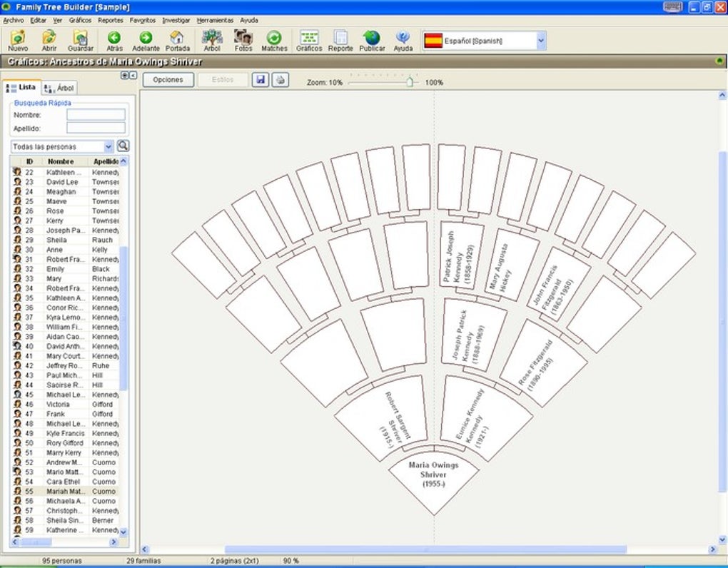Click the Apellido input field

click(x=96, y=128)
